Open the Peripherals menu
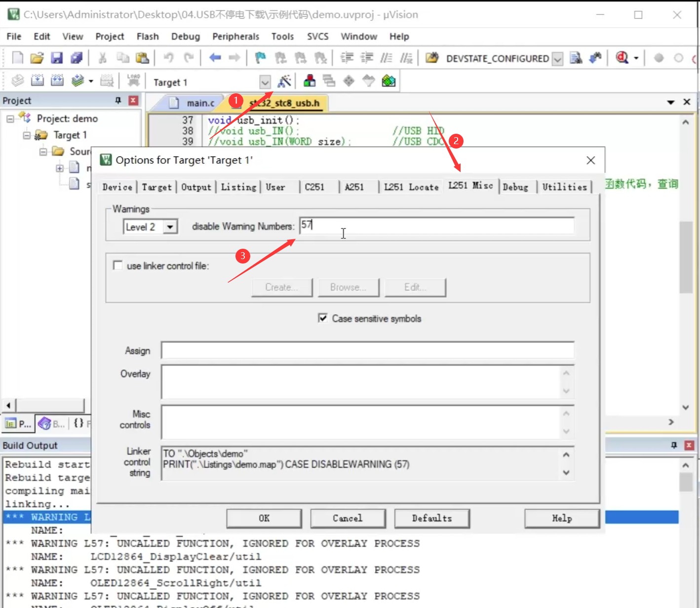Screen dimensions: 700x608 (x=235, y=37)
